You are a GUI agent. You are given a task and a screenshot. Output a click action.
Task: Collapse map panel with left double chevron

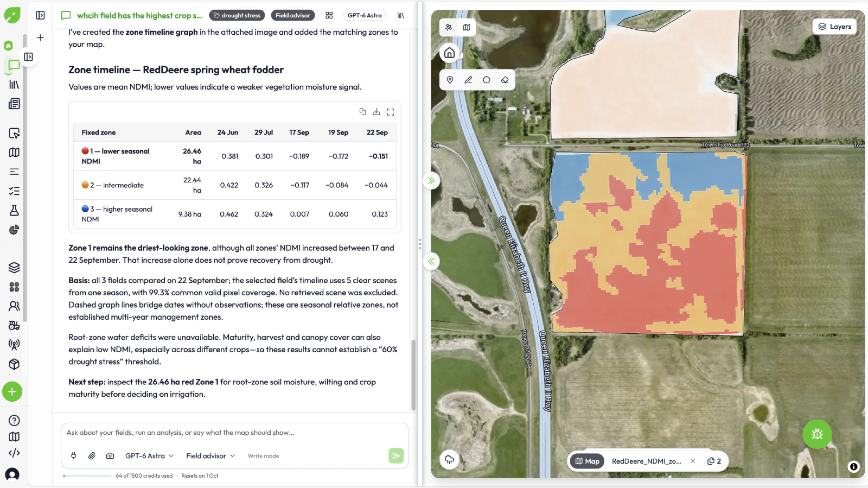pyautogui.click(x=431, y=261)
